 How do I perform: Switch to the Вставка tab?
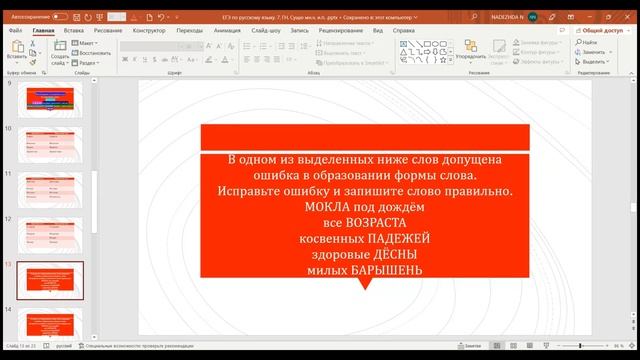click(x=73, y=31)
